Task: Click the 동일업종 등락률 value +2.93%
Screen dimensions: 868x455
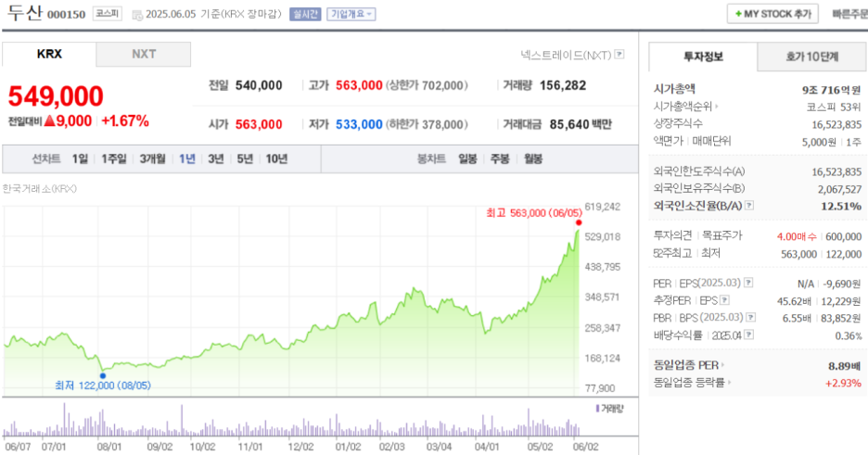Action: point(843,383)
